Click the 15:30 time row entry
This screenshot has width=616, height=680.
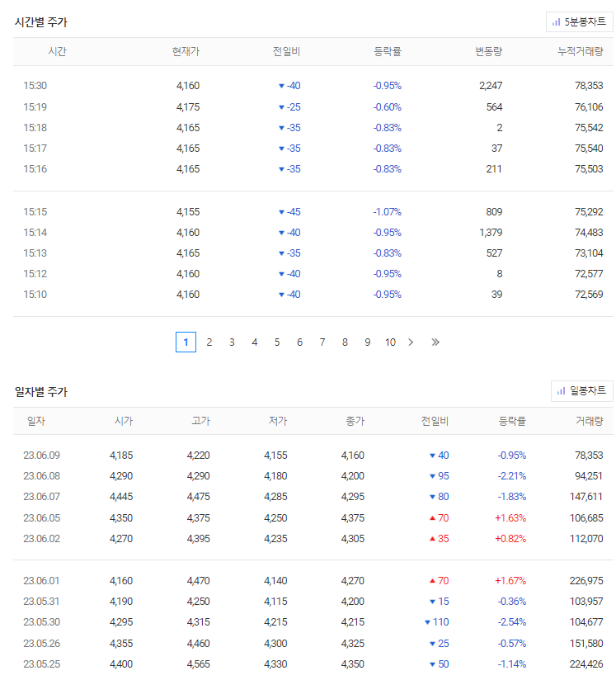313,86
